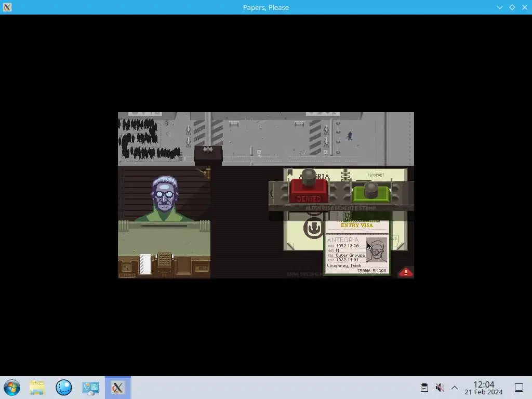The width and height of the screenshot is (532, 399).
Task: Open the clipboard tray icon
Action: pos(424,388)
